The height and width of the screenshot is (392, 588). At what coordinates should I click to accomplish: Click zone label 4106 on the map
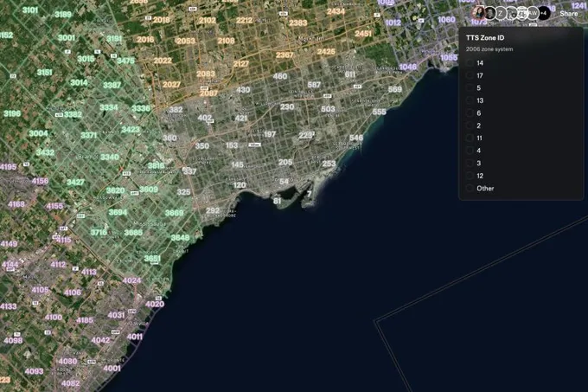tap(73, 292)
